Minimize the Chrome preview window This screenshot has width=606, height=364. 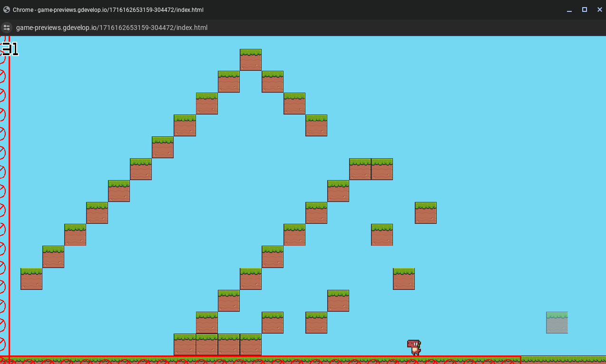click(569, 10)
